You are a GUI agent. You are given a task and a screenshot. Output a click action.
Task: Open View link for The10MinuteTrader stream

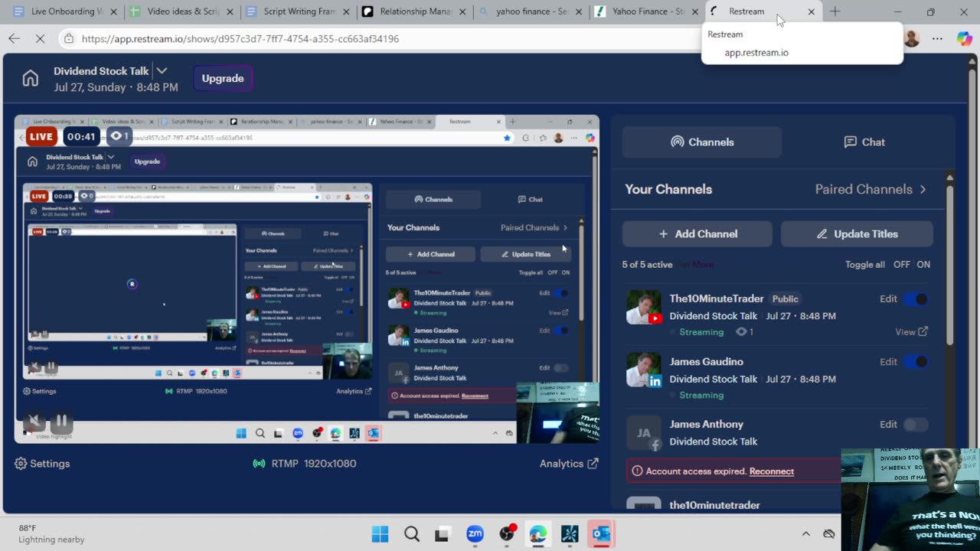click(911, 332)
